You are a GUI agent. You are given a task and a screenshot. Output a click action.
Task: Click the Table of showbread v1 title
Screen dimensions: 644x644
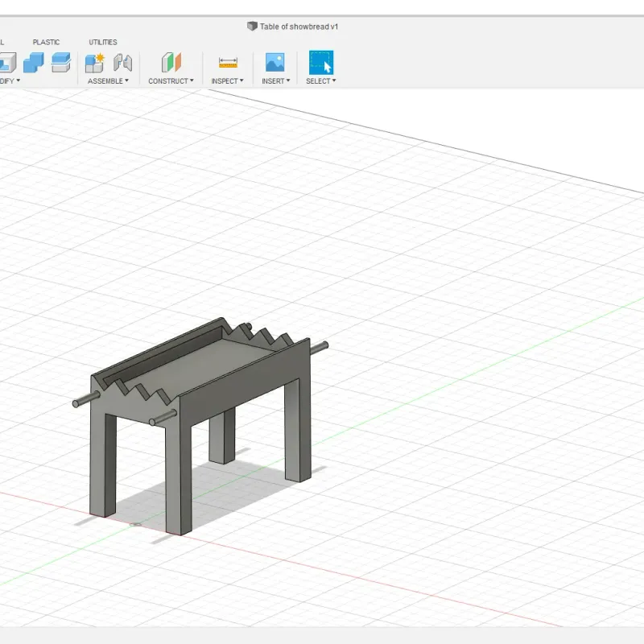pos(299,27)
